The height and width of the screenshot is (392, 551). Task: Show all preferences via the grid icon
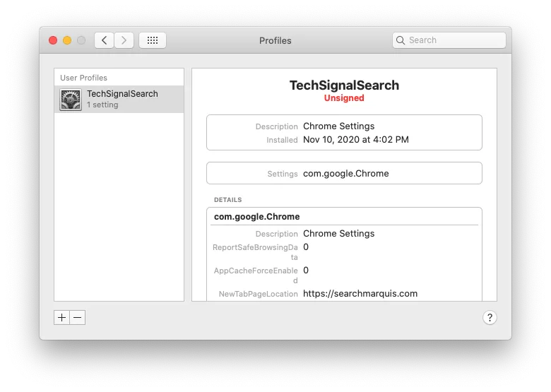[153, 40]
